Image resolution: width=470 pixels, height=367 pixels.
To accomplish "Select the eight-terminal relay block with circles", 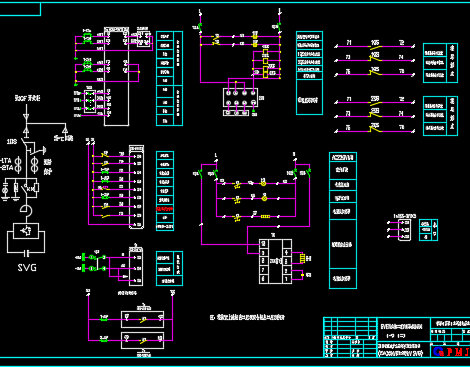I will tap(240, 98).
